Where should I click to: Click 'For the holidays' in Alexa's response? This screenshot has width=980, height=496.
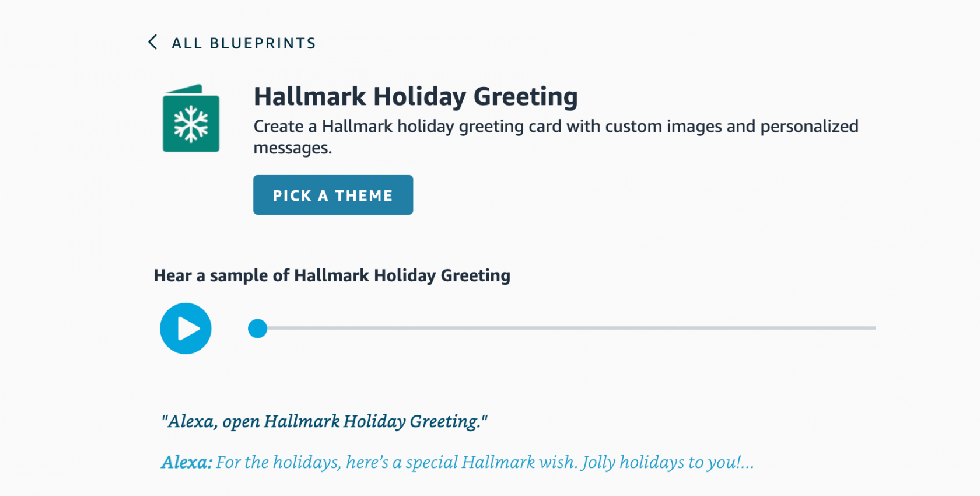click(x=278, y=463)
